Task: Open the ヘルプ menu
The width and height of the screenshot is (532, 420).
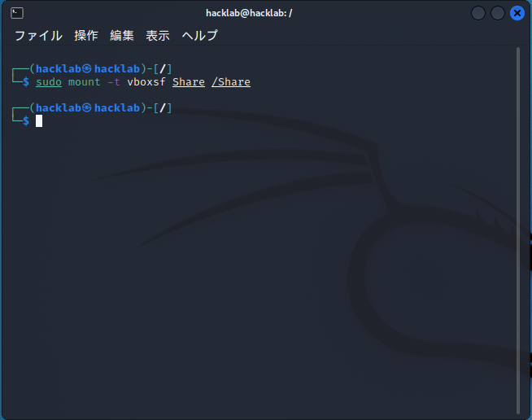Action: [199, 36]
